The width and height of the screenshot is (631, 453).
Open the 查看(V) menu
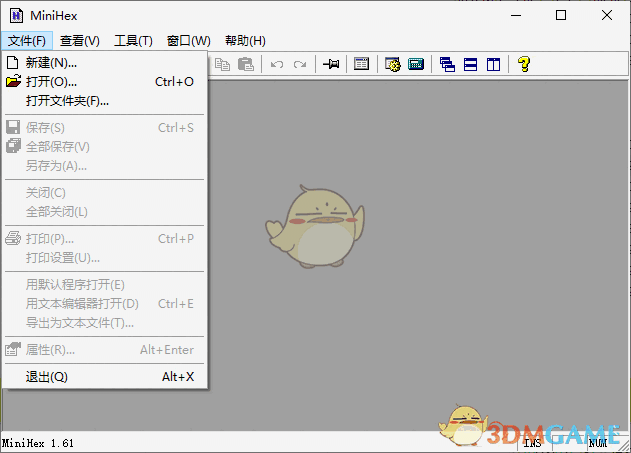80,41
